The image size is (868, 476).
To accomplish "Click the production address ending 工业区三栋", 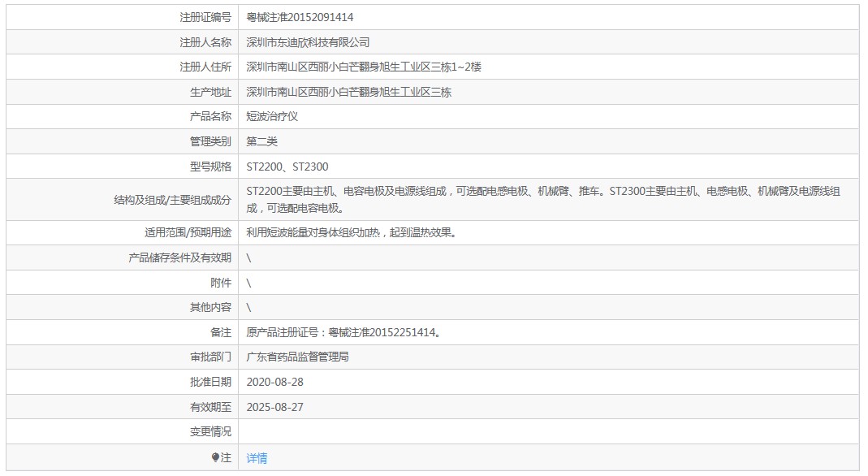I will point(348,92).
